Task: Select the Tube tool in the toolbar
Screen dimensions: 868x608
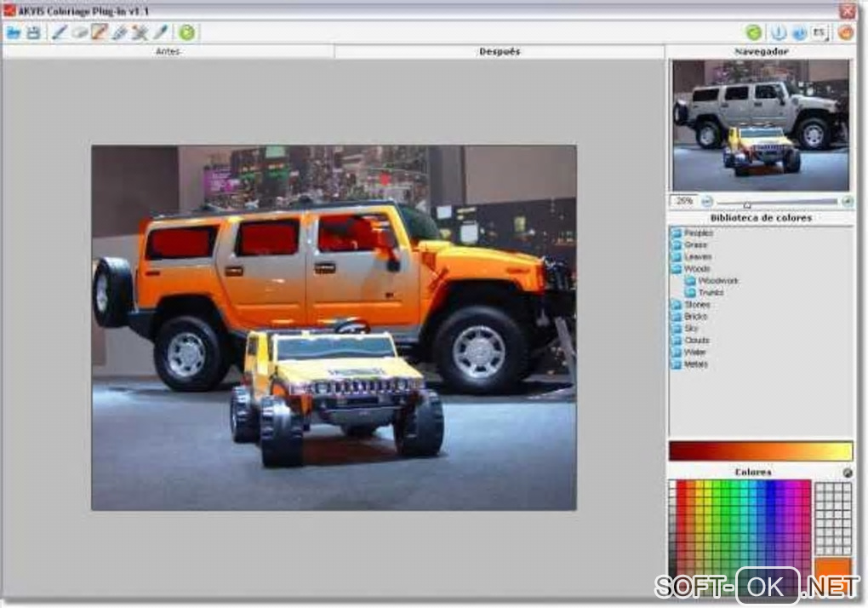Action: coord(119,32)
